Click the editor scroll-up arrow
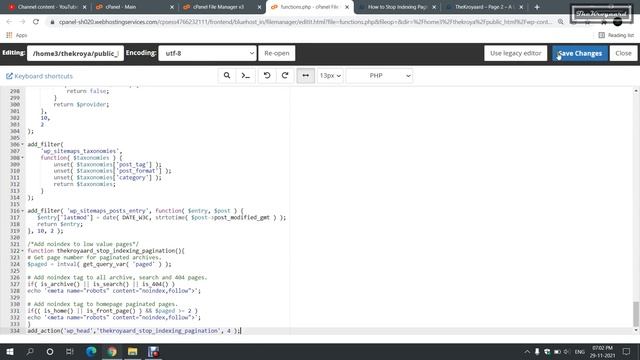Viewport: 640px width, 360px height. coord(636,91)
